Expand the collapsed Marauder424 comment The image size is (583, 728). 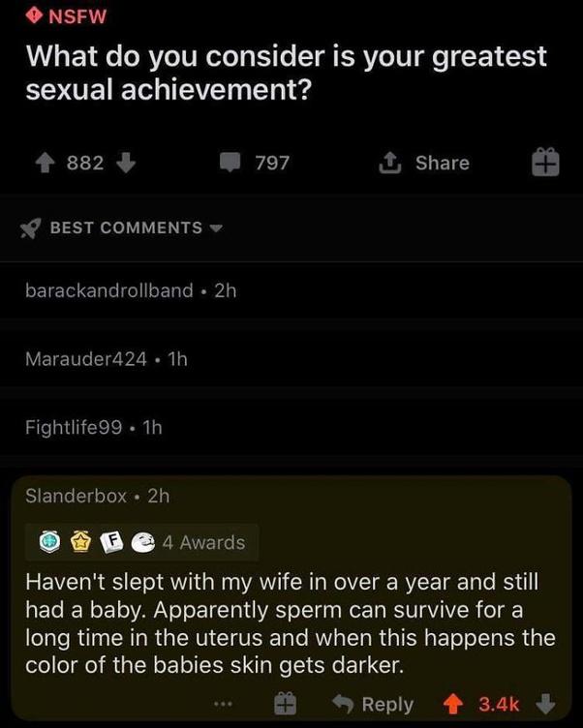pyautogui.click(x=85, y=359)
